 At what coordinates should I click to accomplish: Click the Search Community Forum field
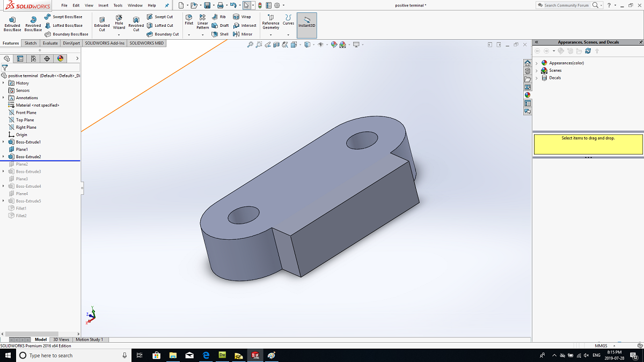(x=566, y=5)
